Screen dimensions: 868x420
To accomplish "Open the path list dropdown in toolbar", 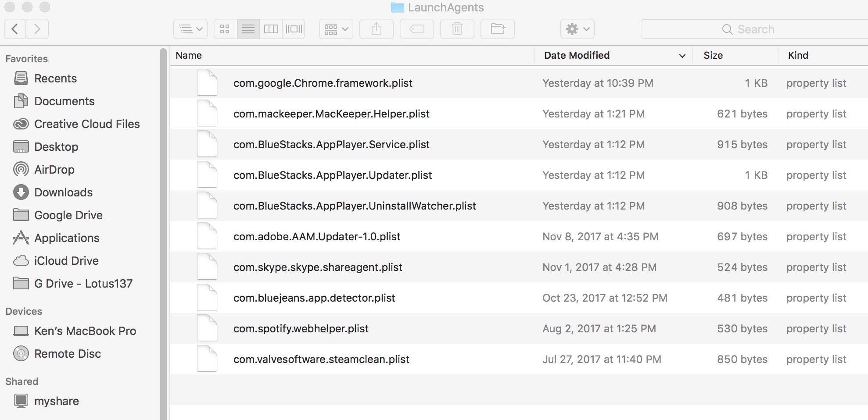I will pyautogui.click(x=190, y=29).
